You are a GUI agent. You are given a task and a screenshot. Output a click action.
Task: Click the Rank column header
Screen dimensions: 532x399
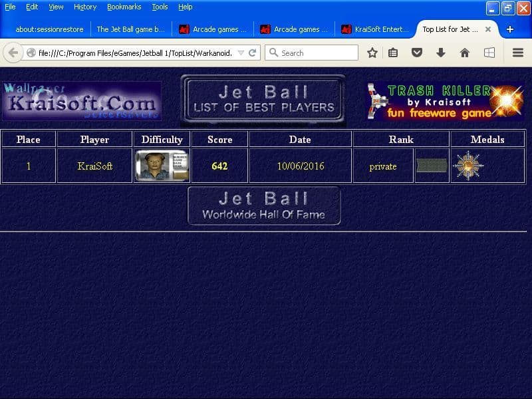(401, 140)
